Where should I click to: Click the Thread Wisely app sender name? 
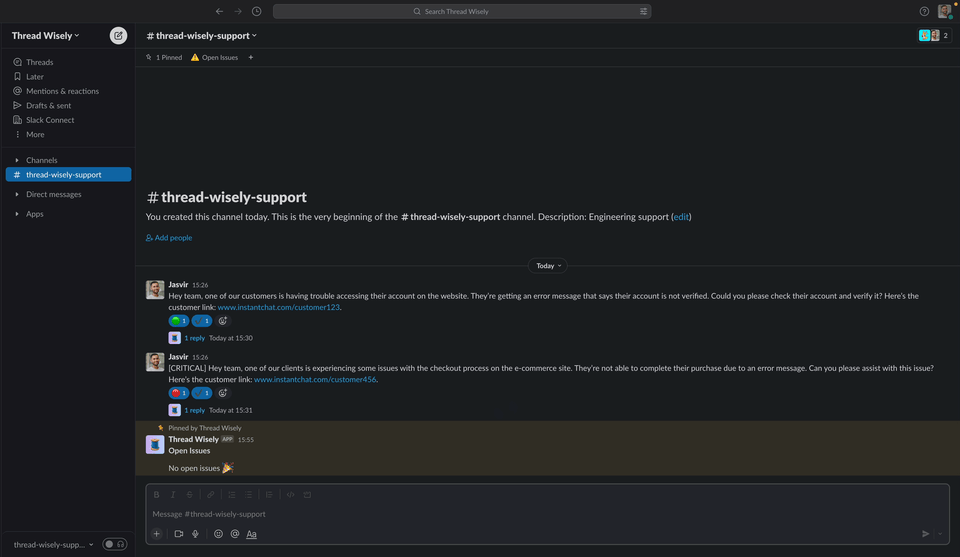[x=193, y=439]
